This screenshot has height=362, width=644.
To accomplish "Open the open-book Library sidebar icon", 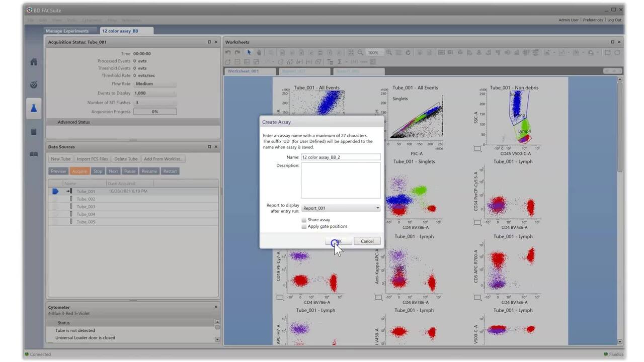I will coord(34,154).
